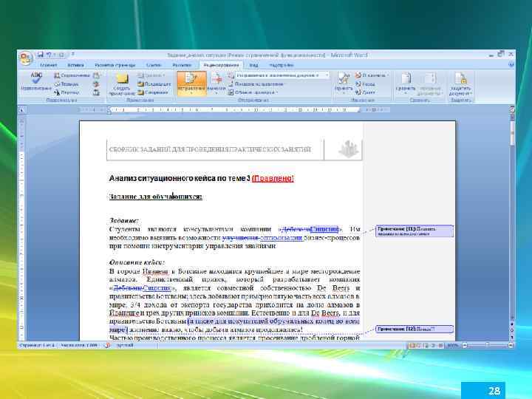The width and height of the screenshot is (532, 399).
Task: Click the русский language indicator
Action: (x=125, y=345)
